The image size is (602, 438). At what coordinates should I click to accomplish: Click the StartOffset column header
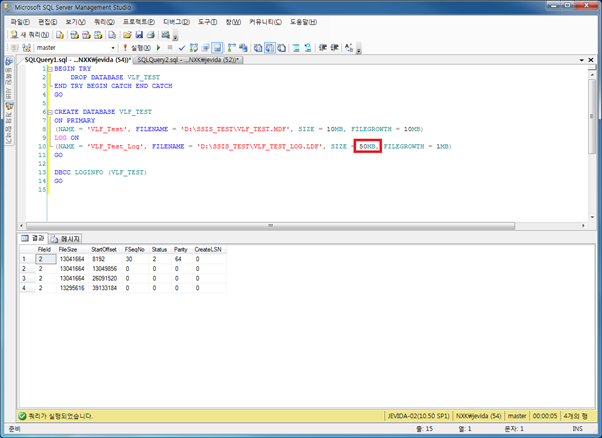(x=104, y=250)
